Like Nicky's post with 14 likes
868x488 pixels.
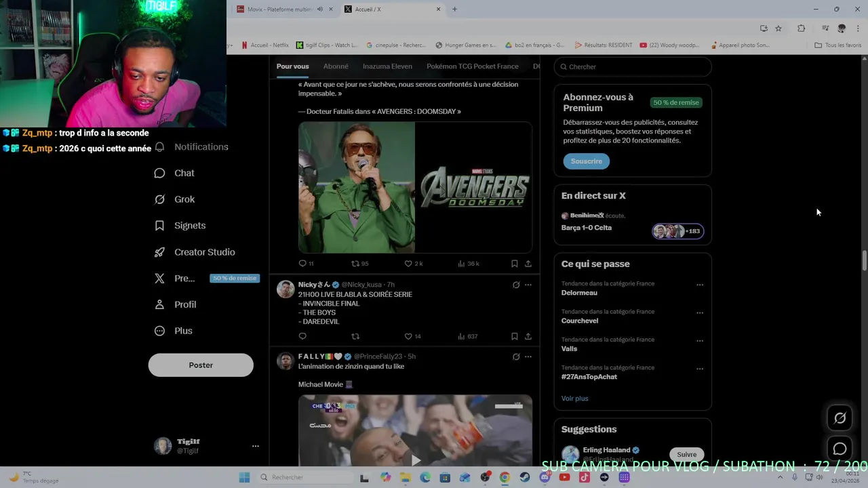coord(408,336)
